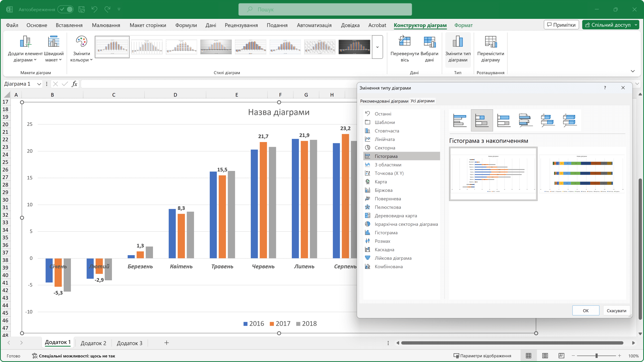The image size is (644, 362).
Task: Select the clustered bar subtype icon
Action: point(460,120)
